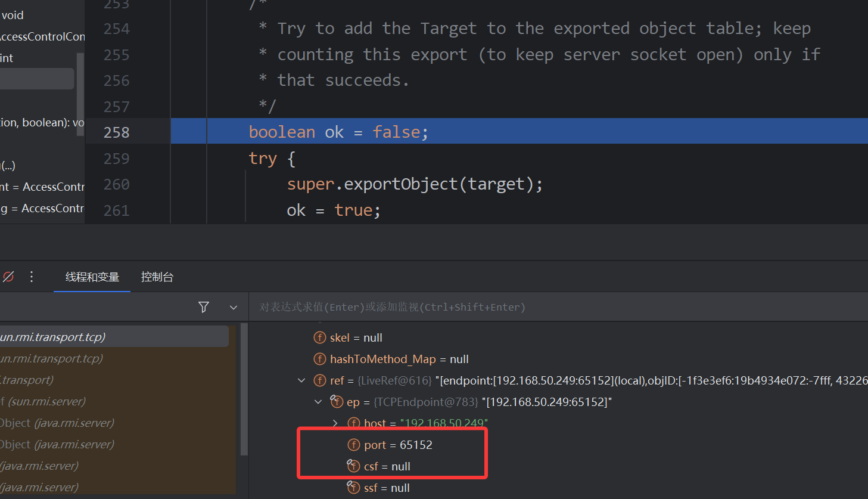Click field icon next to port
The image size is (868, 499).
coord(354,445)
